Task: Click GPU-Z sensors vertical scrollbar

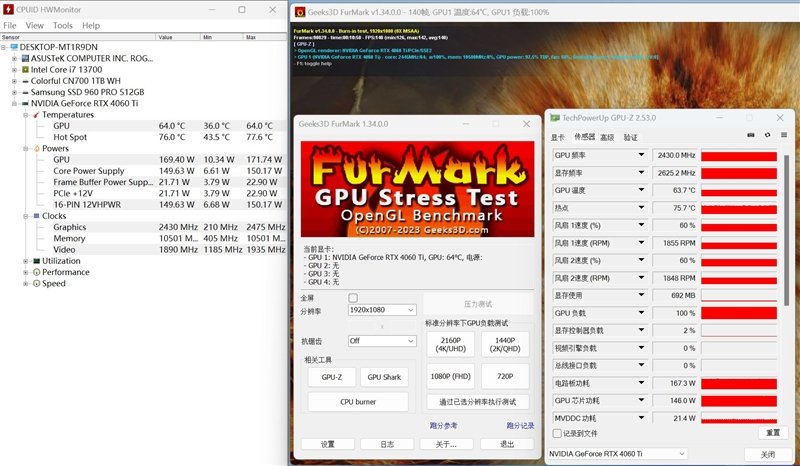Action: [x=786, y=228]
